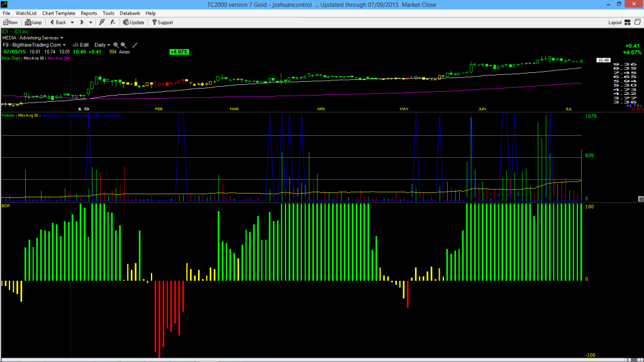Click the MovAvg 200 legend label
644x362 pixels.
58,58
